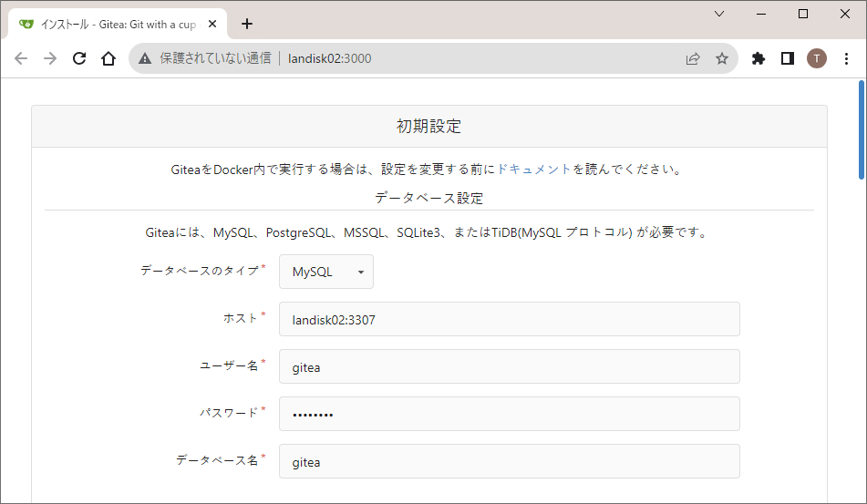Toggle the browser side panel
The height and width of the screenshot is (504, 867).
coord(787,58)
